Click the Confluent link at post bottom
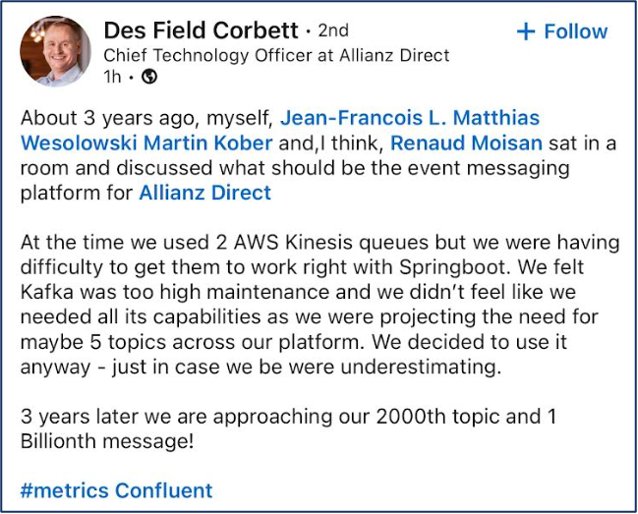 point(164,490)
